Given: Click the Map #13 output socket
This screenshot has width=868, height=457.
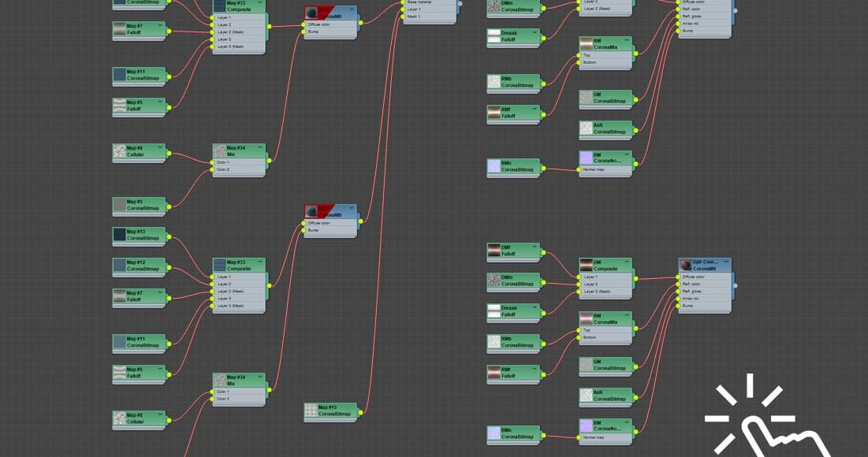Looking at the screenshot, I should [169, 235].
